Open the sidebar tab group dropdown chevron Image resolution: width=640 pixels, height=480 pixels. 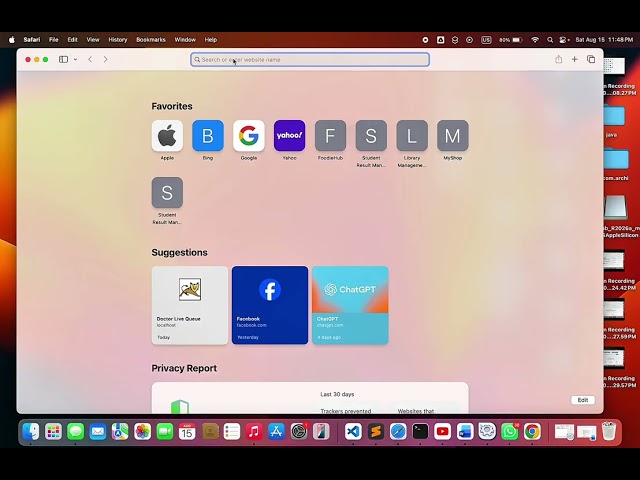[76, 60]
